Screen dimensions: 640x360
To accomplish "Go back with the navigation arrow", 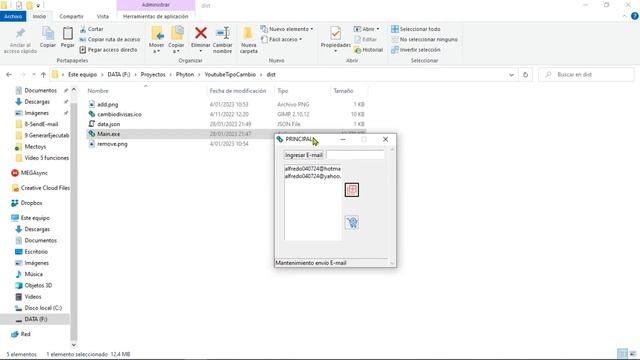I will (9, 75).
